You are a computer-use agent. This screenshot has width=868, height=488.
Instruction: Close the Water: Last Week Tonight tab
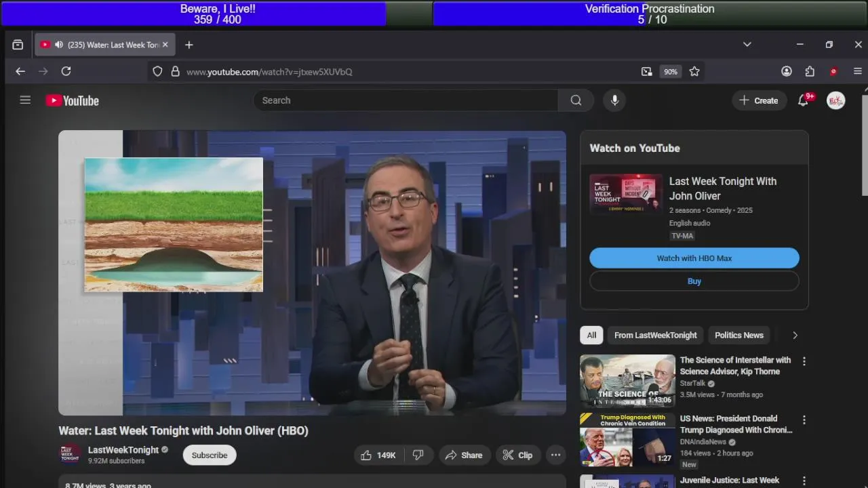pyautogui.click(x=165, y=45)
